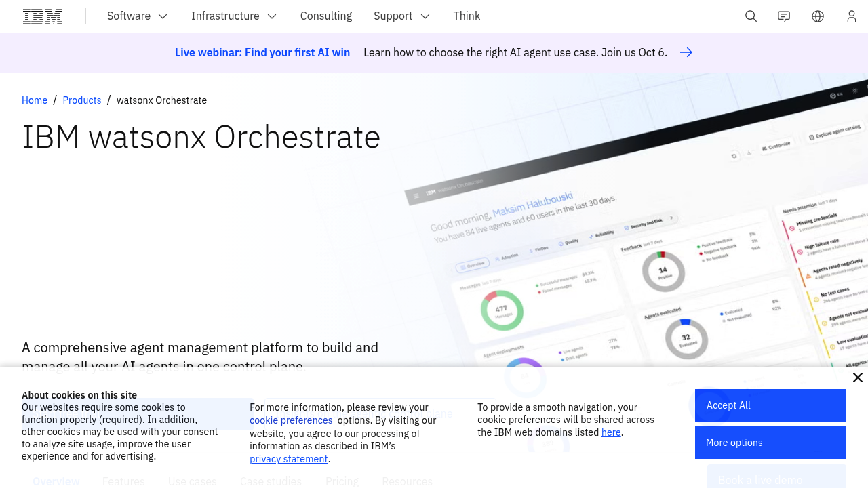The height and width of the screenshot is (488, 868).
Task: Open the Consulting menu item
Action: [x=326, y=16]
